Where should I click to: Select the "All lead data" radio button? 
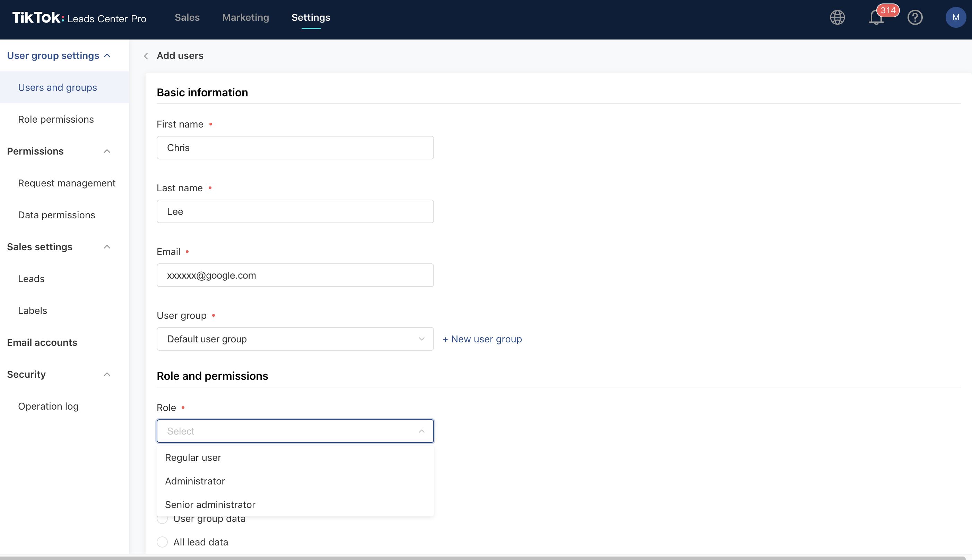[162, 542]
